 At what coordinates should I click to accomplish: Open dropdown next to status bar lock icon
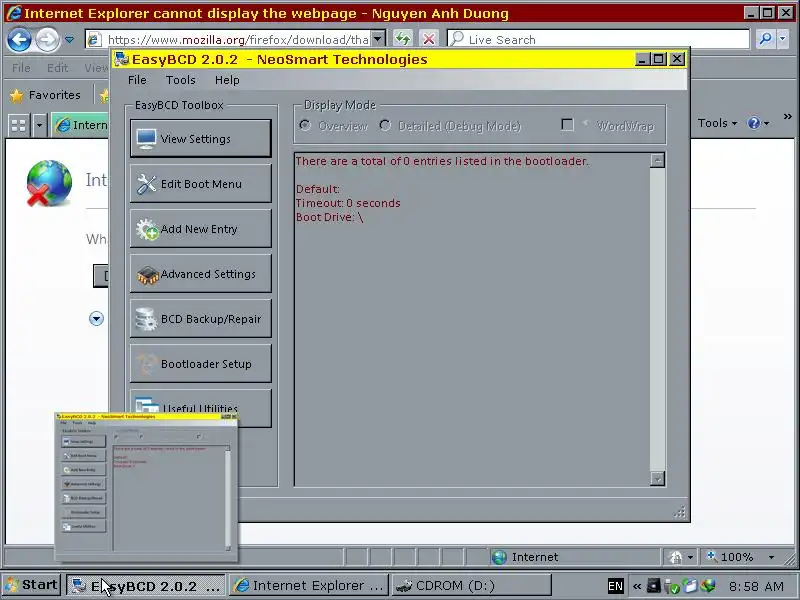pyautogui.click(x=690, y=557)
